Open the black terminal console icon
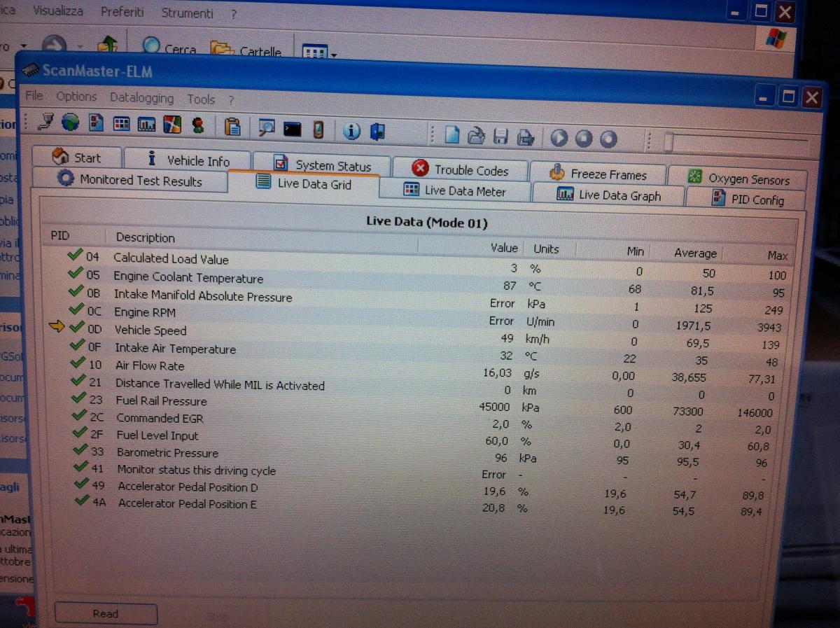Screen dimensions: 840x628 [x=293, y=130]
